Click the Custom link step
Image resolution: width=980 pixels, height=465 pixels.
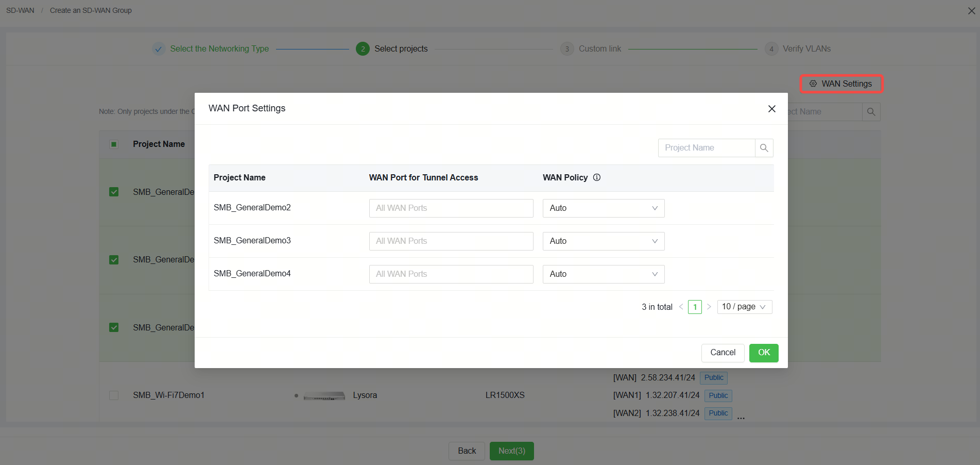[x=591, y=49]
